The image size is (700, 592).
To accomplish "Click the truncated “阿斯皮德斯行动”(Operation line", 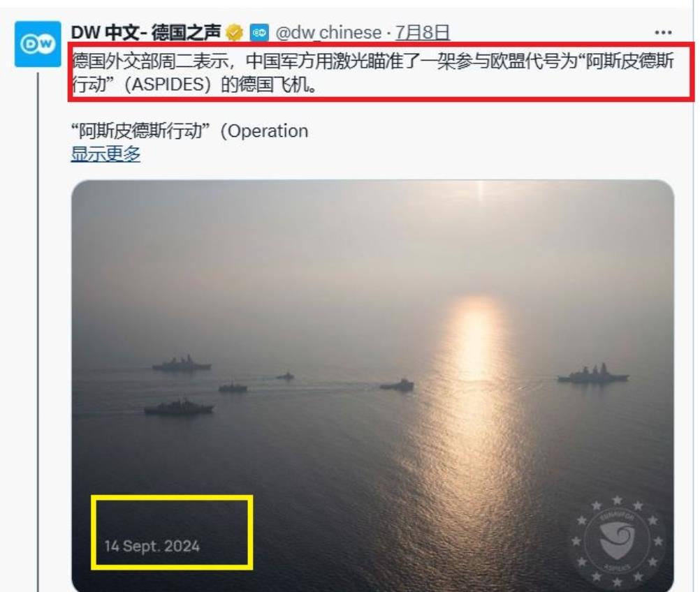I will point(190,131).
